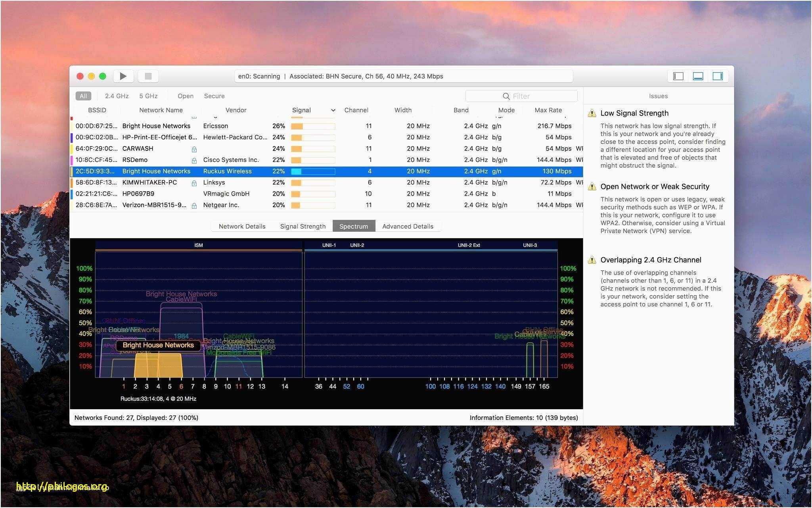The height and width of the screenshot is (508, 812).
Task: Select the BHN Secure highlighted network row
Action: pos(326,171)
